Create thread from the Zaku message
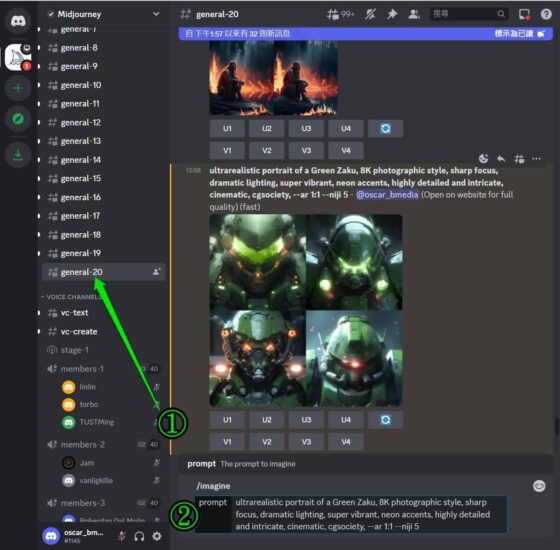The width and height of the screenshot is (560, 550). point(519,159)
